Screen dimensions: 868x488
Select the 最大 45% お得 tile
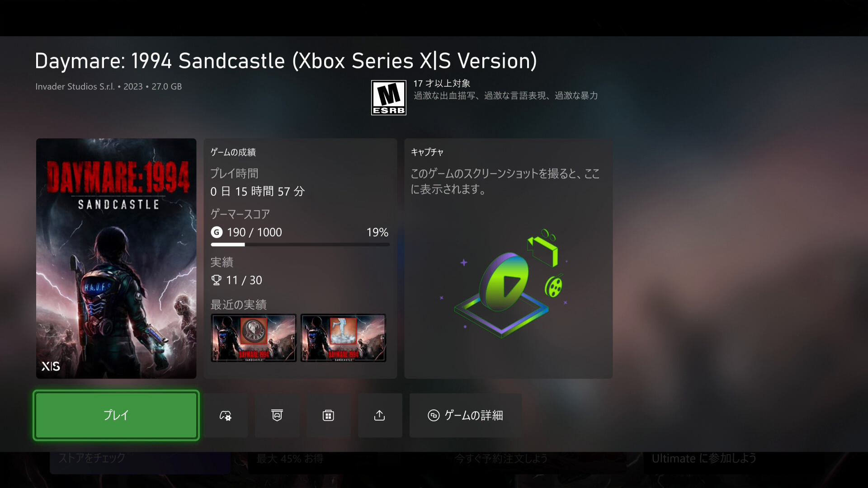[x=290, y=459]
